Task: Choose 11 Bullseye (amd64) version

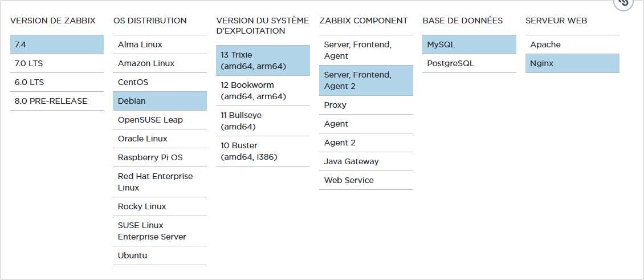Action: (263, 121)
